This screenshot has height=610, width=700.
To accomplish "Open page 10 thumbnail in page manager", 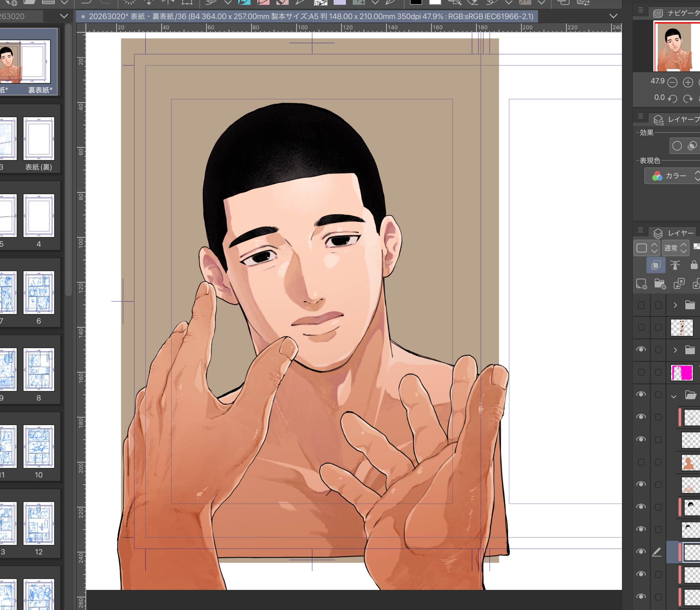I will [x=38, y=447].
